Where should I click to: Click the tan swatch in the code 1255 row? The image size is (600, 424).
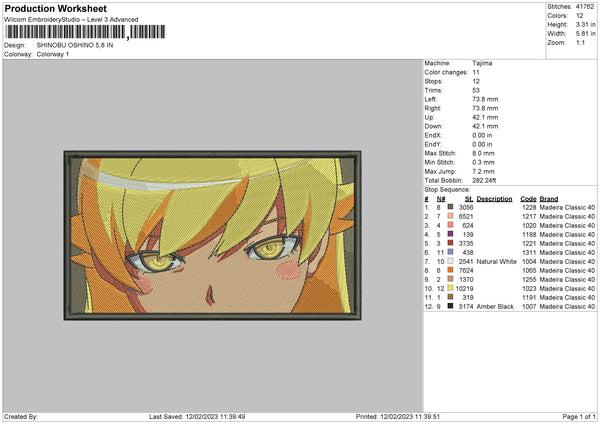pos(450,279)
